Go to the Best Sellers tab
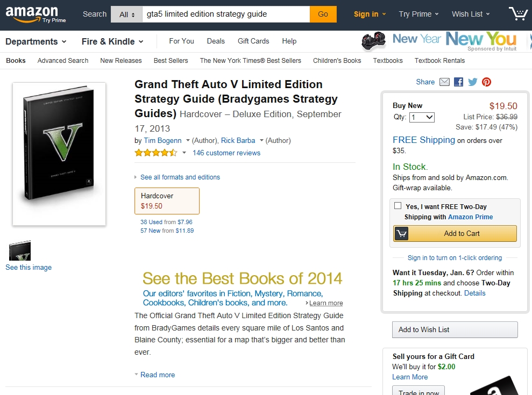This screenshot has height=395, width=532. (x=171, y=61)
